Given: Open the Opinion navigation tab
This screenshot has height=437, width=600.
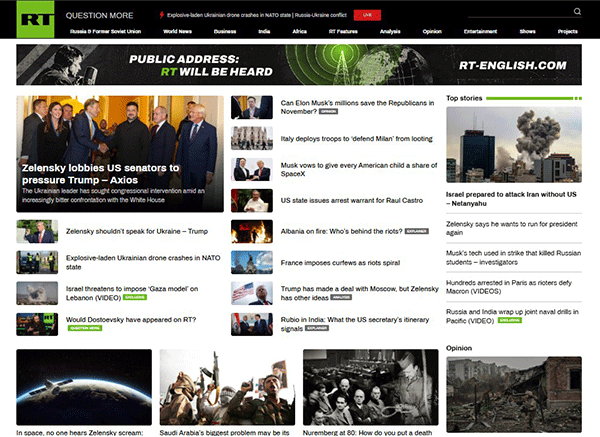Looking at the screenshot, I should (x=432, y=31).
